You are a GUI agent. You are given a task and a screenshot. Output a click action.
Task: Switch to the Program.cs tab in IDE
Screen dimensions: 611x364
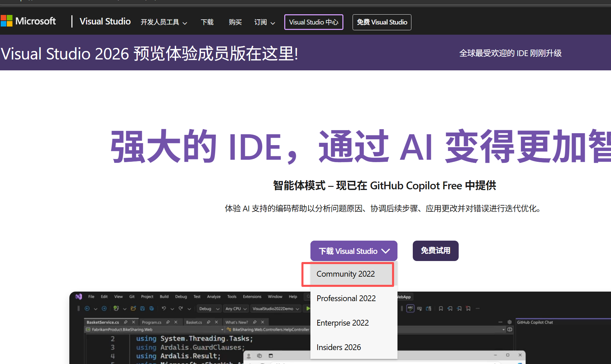point(151,322)
